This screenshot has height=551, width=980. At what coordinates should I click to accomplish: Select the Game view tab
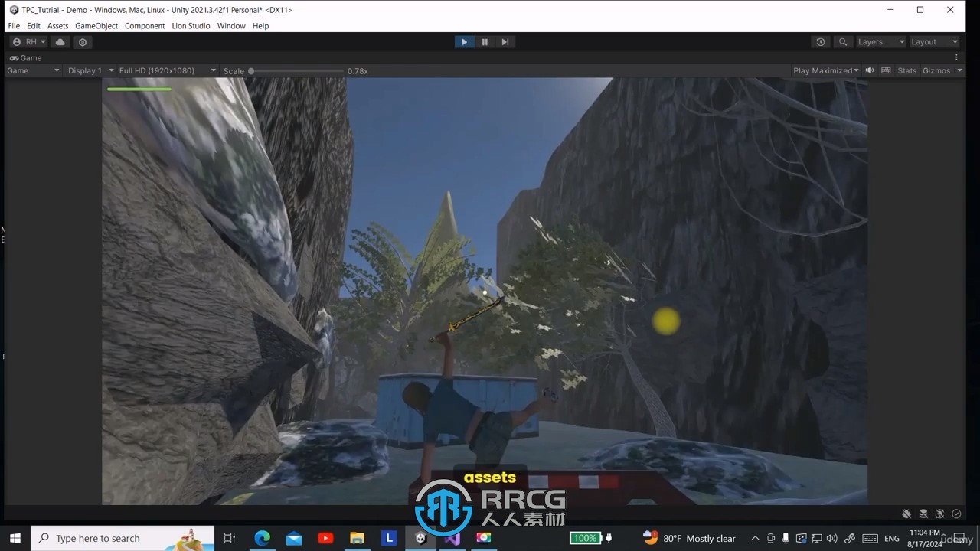click(26, 58)
